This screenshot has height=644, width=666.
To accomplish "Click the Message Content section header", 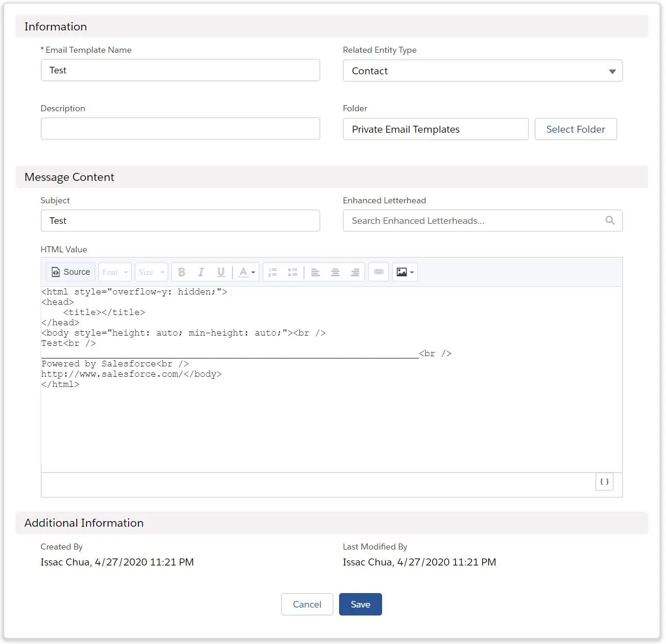I will [x=332, y=177].
